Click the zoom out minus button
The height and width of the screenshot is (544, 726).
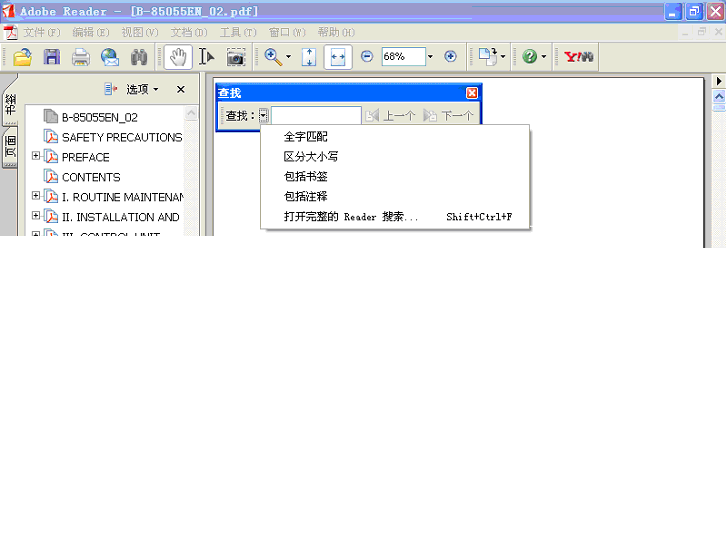click(367, 57)
